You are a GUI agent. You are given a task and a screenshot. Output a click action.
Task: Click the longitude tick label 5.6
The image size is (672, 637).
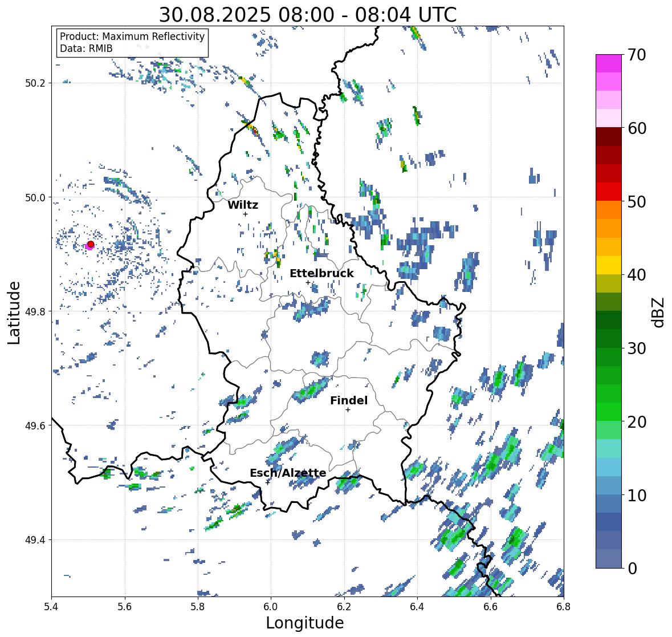[125, 607]
